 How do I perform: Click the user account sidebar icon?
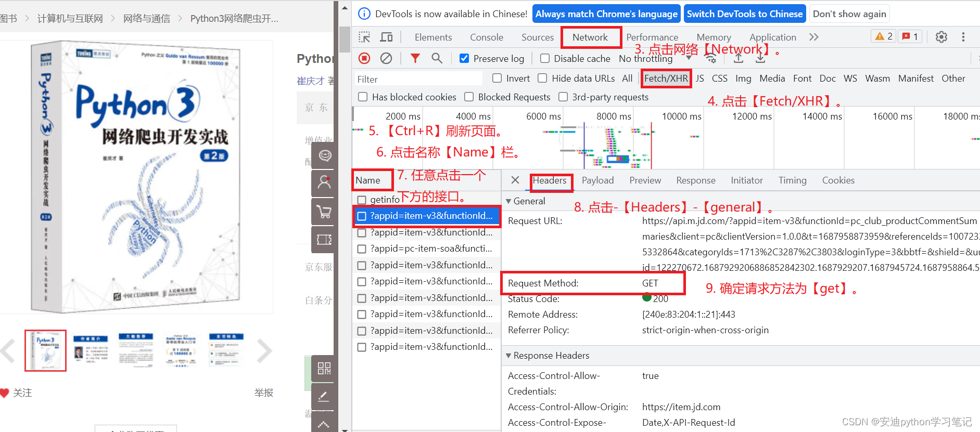325,183
